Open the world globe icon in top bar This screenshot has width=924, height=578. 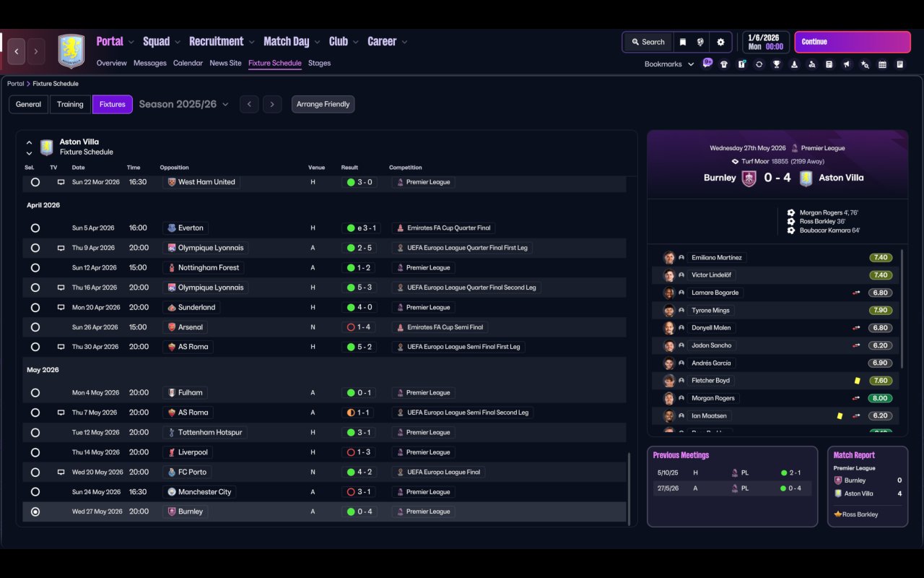700,42
